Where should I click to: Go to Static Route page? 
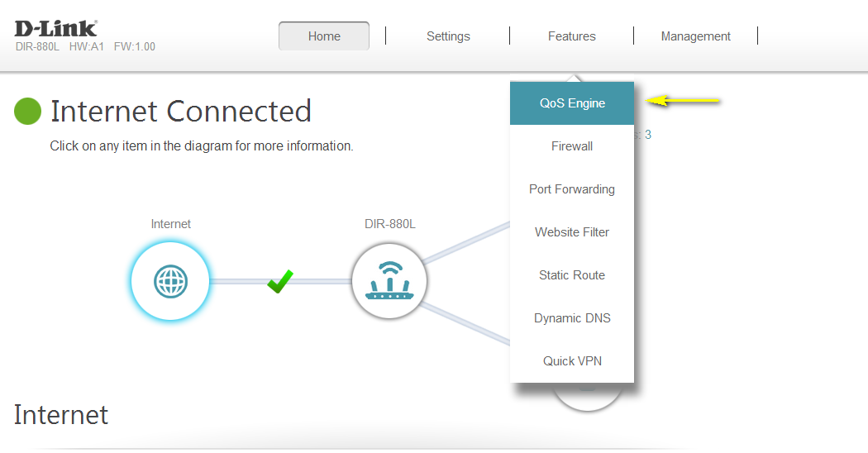pyautogui.click(x=572, y=275)
